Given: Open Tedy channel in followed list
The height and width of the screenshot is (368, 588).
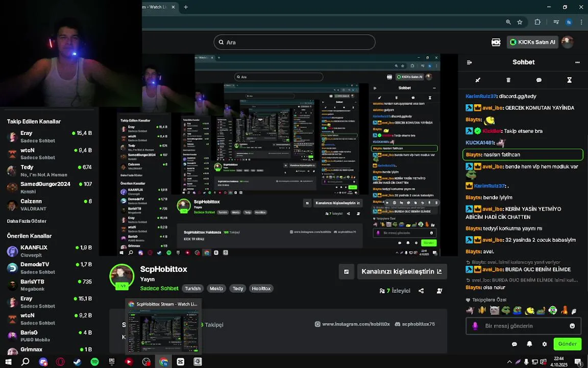Looking at the screenshot, I should coord(50,171).
